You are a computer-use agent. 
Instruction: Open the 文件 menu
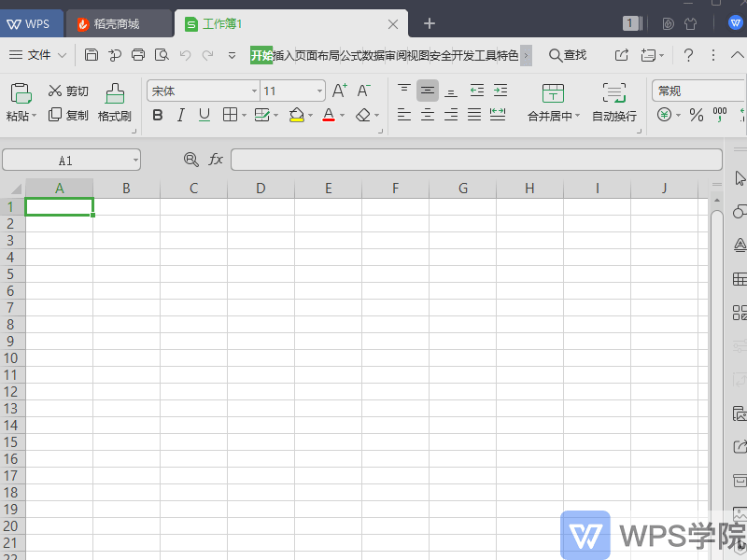pyautogui.click(x=38, y=55)
